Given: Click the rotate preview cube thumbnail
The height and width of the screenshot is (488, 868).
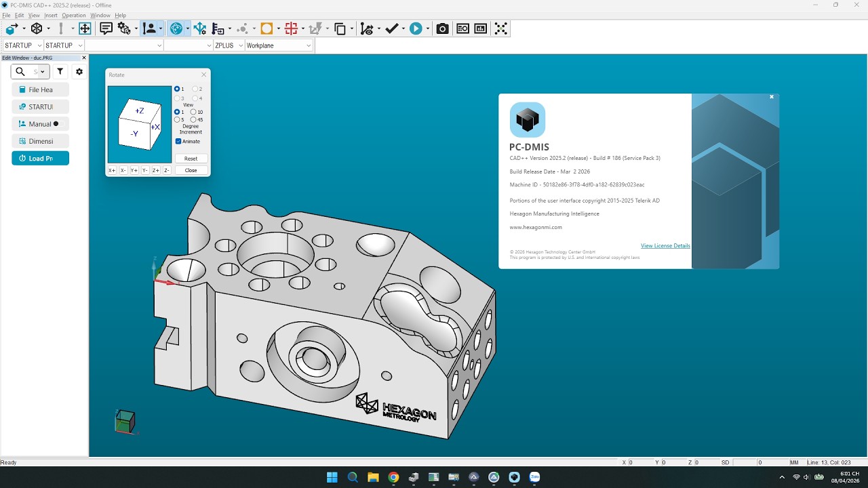Looking at the screenshot, I should pyautogui.click(x=140, y=125).
